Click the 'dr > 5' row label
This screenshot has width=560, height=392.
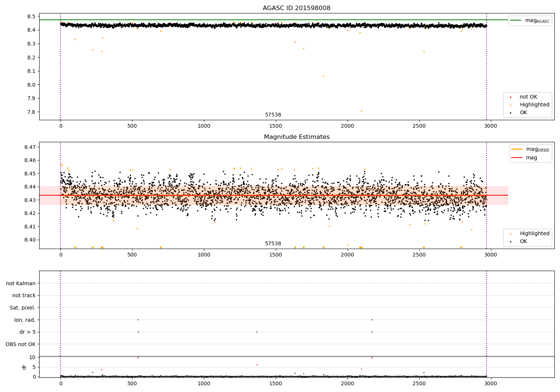point(28,332)
